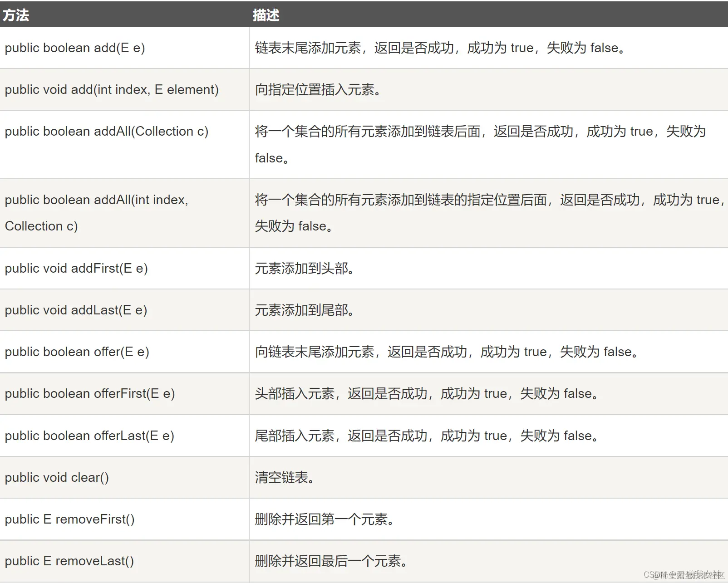Viewport: 728px width, 583px height.
Task: Select the '描述' column header
Action: coord(266,15)
